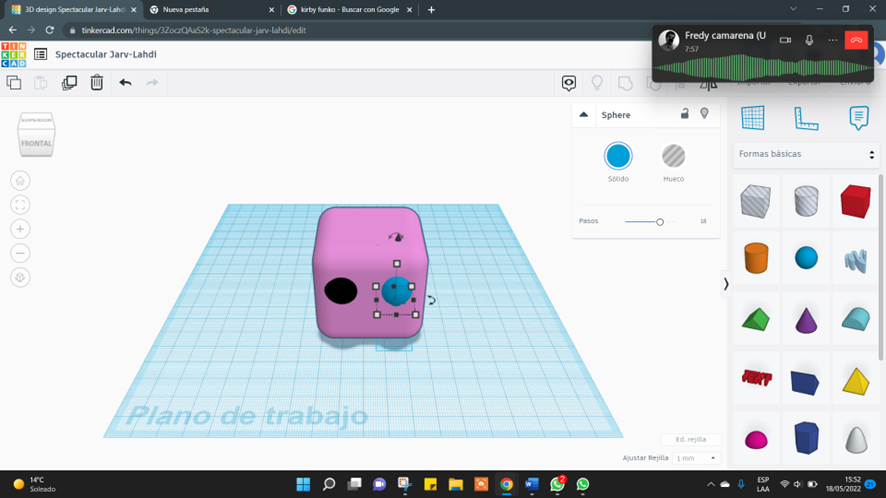Pick the purple cone shape
The width and height of the screenshot is (886, 498).
click(x=806, y=319)
